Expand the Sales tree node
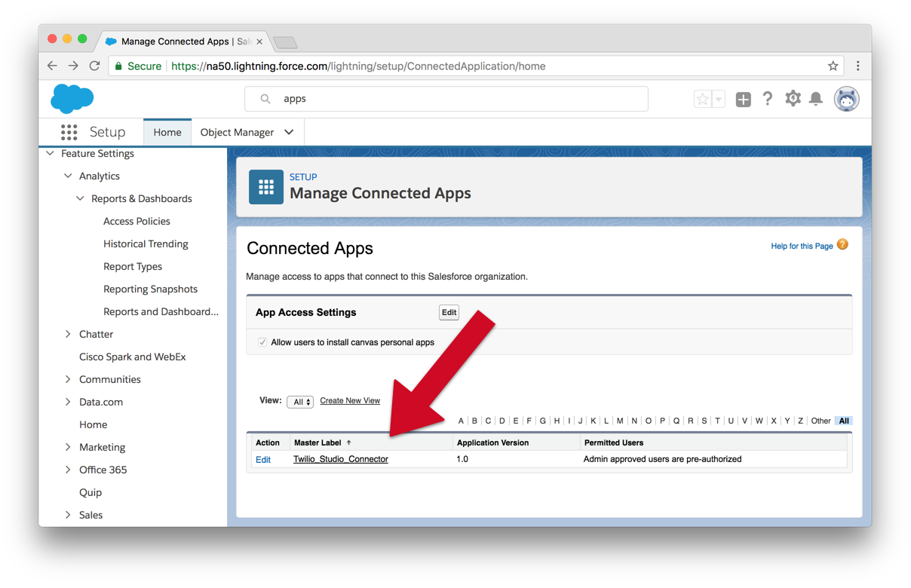Viewport: 911px width, 588px height. pyautogui.click(x=68, y=515)
